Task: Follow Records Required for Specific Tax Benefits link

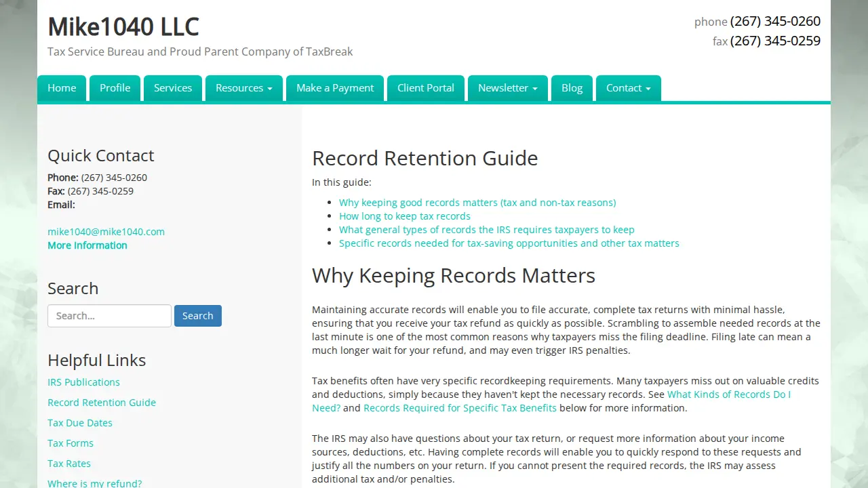Action: click(460, 408)
